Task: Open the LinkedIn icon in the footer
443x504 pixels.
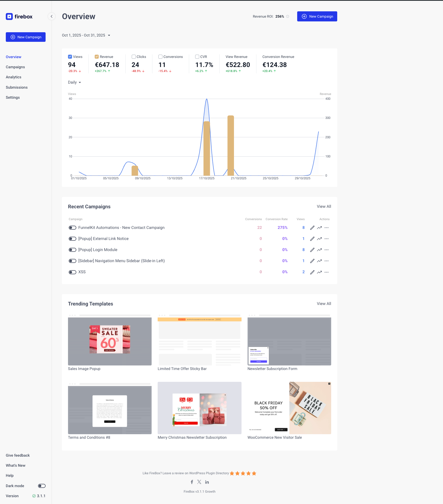Action: [x=207, y=482]
